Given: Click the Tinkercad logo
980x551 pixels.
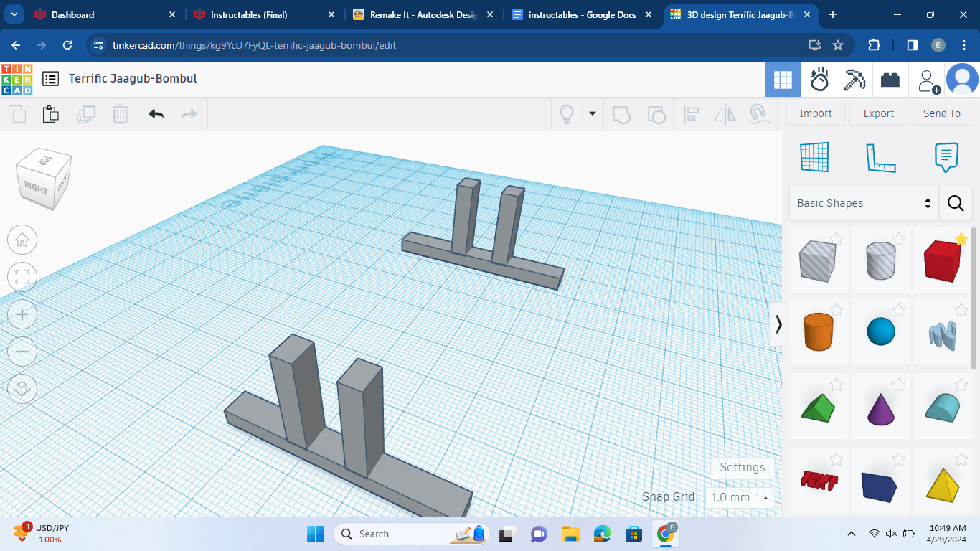Looking at the screenshot, I should point(17,79).
